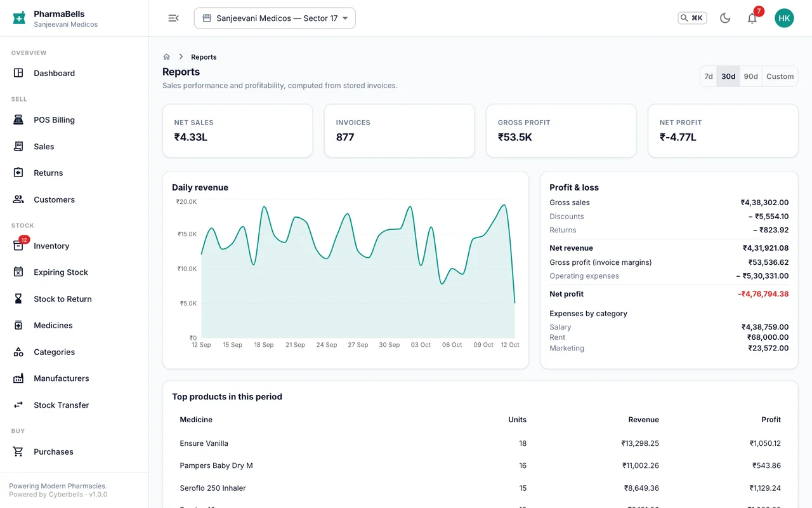The image size is (812, 508).
Task: Click the PharmaBells logo icon
Action: [x=20, y=18]
